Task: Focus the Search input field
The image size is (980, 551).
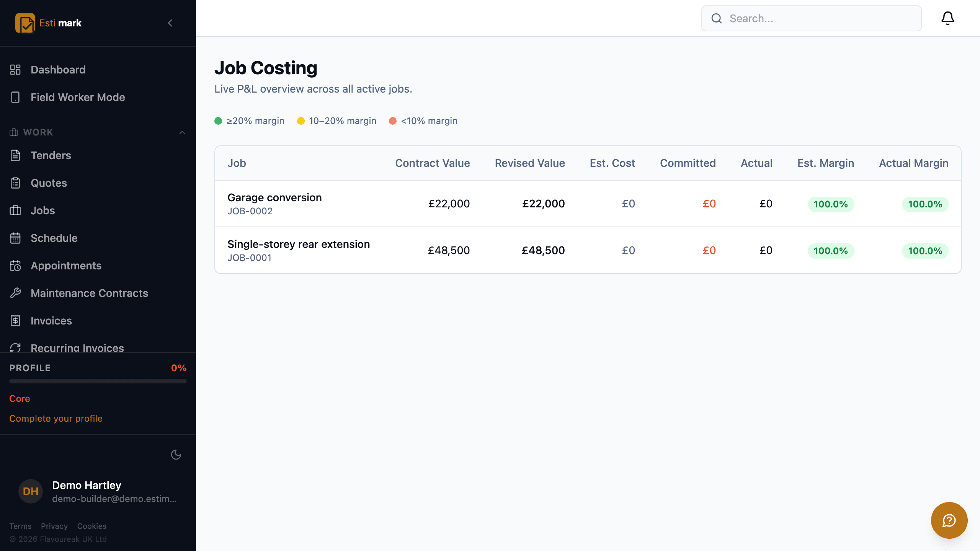Action: [812, 18]
